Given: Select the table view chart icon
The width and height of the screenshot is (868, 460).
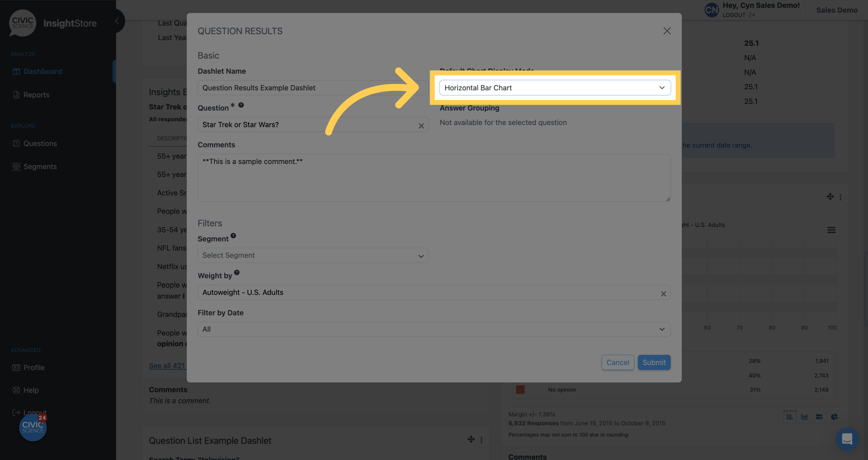Looking at the screenshot, I should point(819,416).
